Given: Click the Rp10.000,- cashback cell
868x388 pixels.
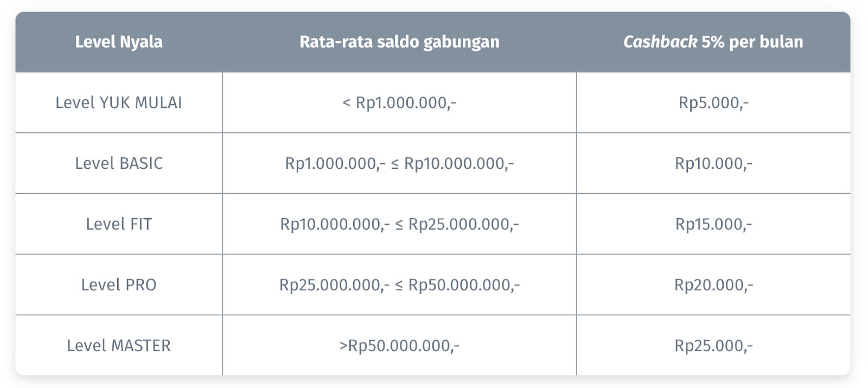Looking at the screenshot, I should [x=713, y=163].
